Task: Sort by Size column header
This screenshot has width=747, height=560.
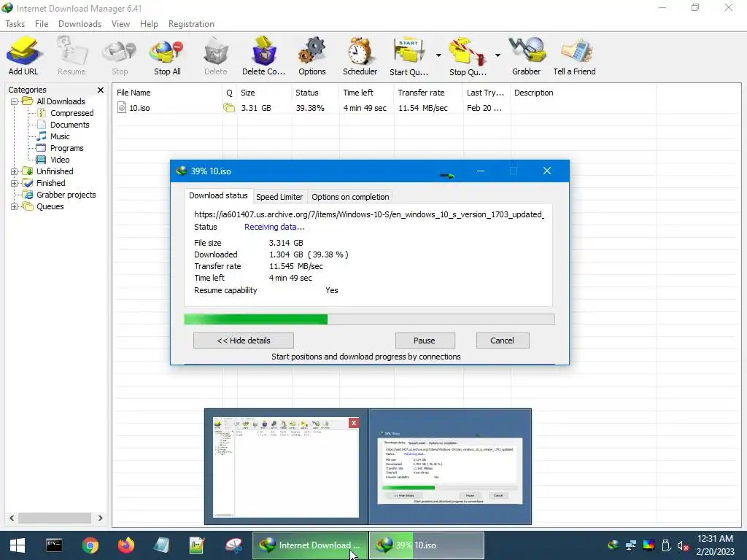Action: [x=264, y=93]
